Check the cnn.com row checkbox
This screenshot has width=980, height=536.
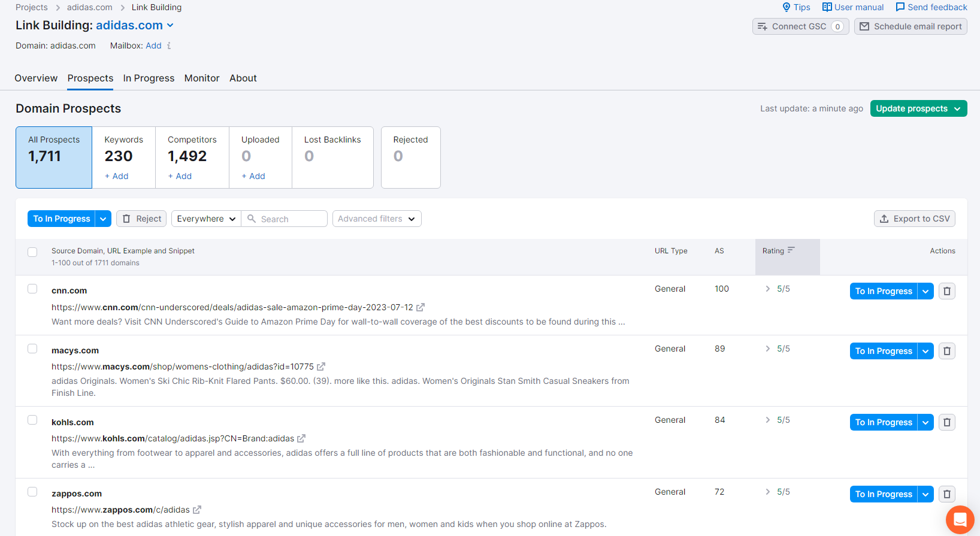tap(32, 289)
